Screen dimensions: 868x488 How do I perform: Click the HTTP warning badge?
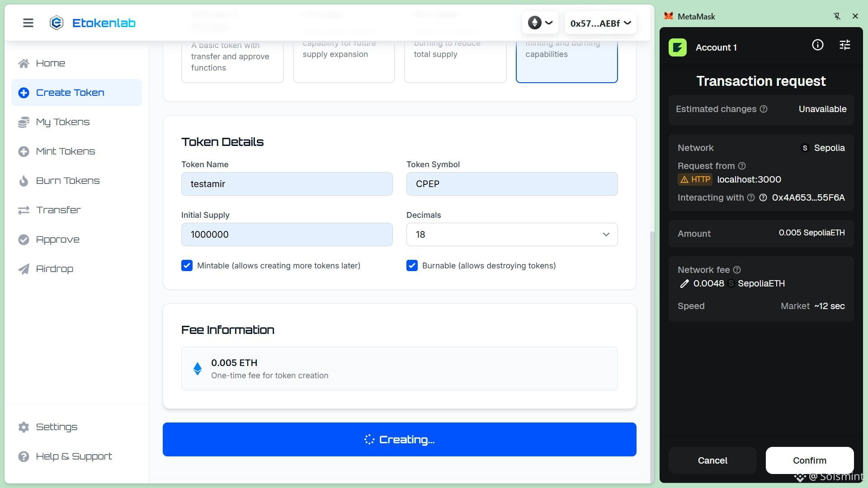click(695, 179)
